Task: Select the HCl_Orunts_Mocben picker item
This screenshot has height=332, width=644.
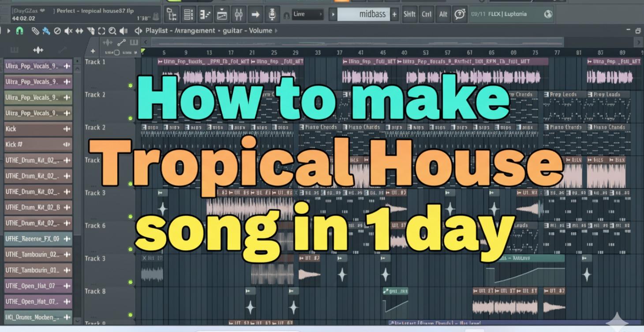Action: pos(38,317)
